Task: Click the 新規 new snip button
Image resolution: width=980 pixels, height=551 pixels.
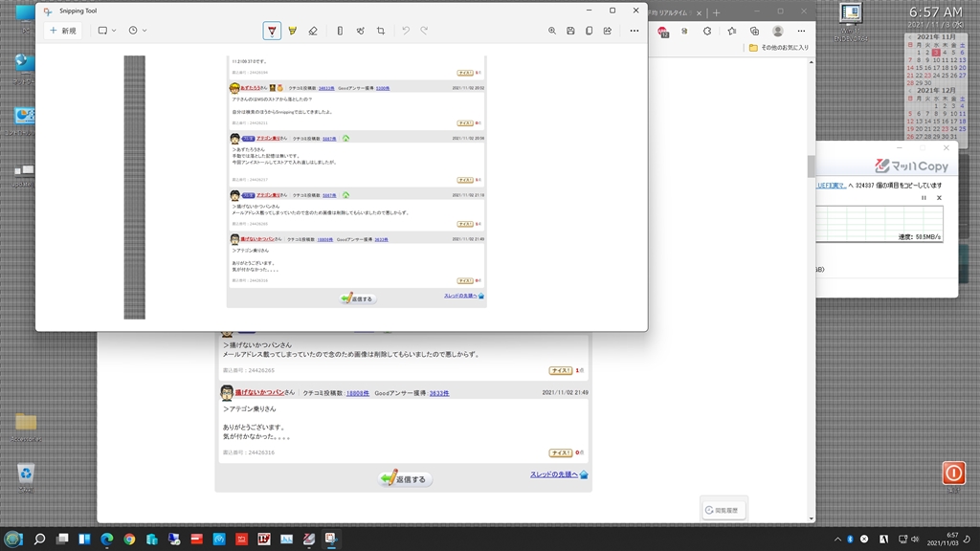Action: pyautogui.click(x=63, y=31)
